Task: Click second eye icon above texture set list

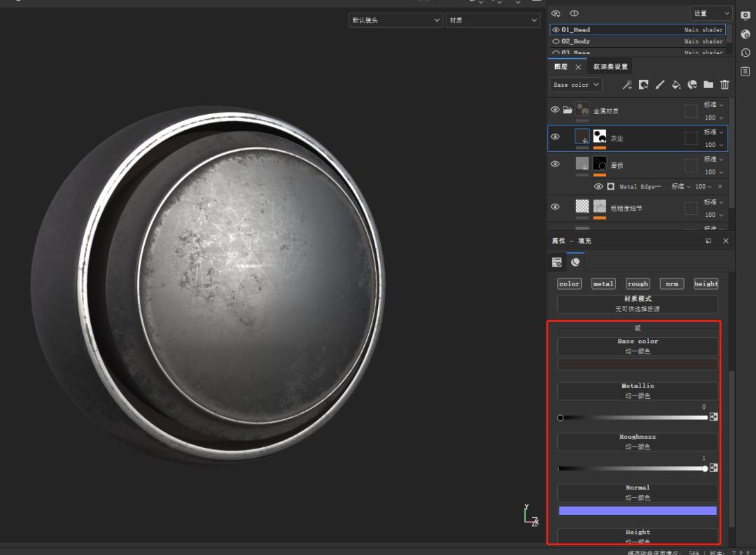Action: point(574,13)
